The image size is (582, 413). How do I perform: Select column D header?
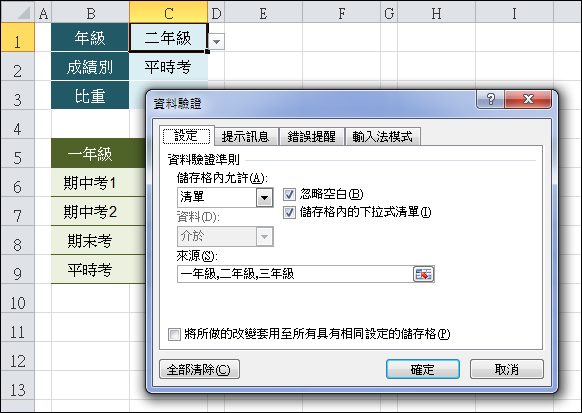coord(216,13)
